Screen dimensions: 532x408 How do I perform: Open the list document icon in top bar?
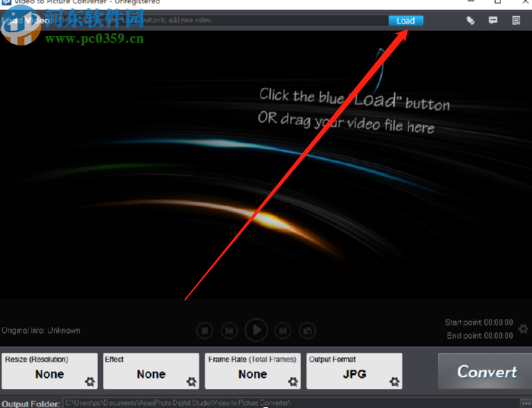click(516, 21)
